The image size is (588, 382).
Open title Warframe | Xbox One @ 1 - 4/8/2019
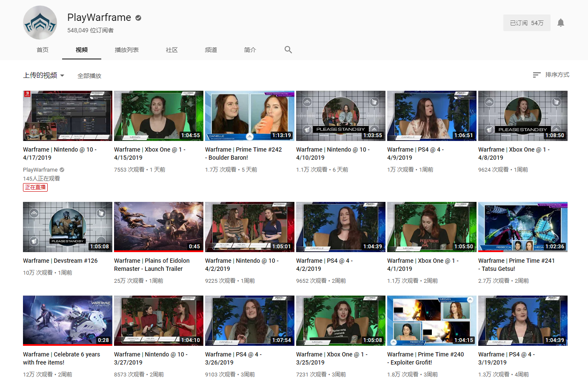click(514, 154)
